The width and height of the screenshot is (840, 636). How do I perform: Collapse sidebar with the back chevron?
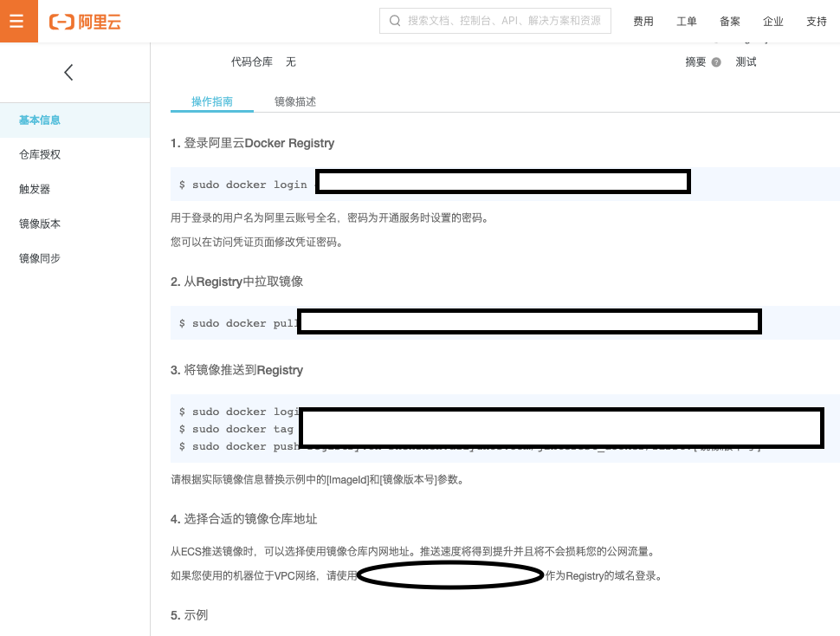point(68,73)
